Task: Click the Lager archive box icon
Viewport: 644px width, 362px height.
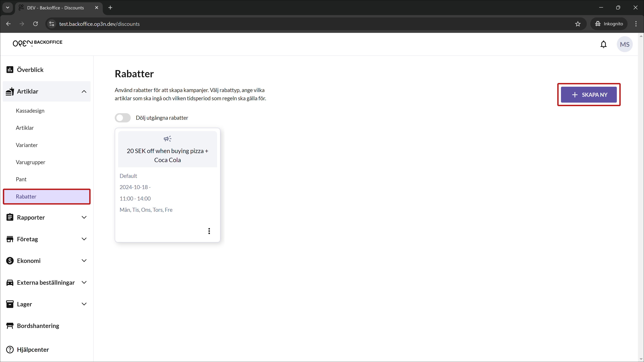Action: pyautogui.click(x=10, y=304)
